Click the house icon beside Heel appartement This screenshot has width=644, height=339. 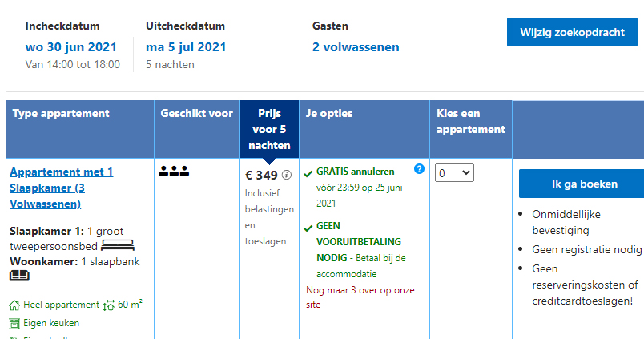pyautogui.click(x=14, y=305)
